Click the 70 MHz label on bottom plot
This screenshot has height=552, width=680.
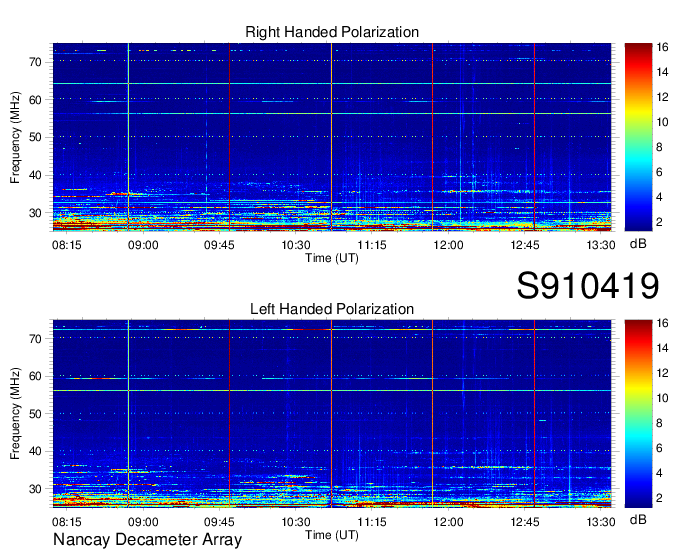tap(36, 339)
